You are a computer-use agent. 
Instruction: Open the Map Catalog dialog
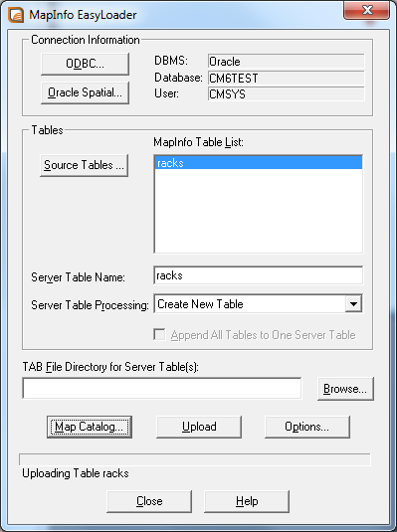(90, 427)
